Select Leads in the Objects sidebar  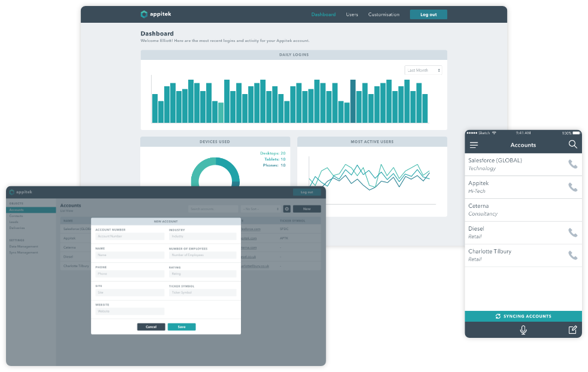coord(14,222)
